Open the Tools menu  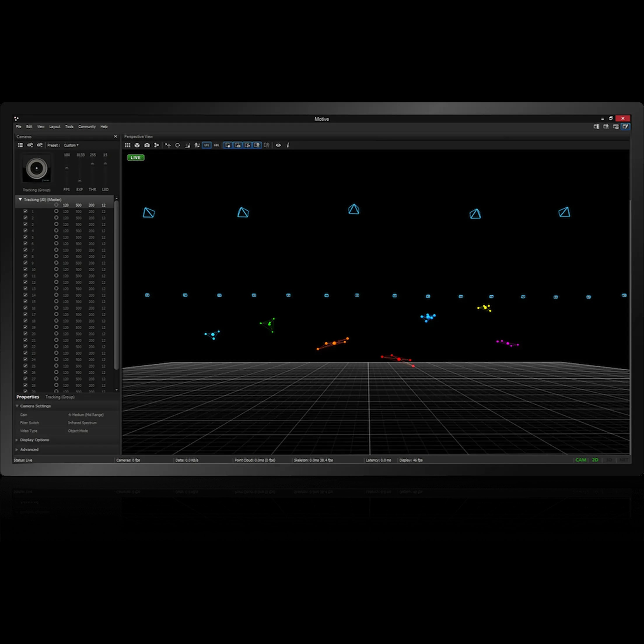(x=69, y=127)
